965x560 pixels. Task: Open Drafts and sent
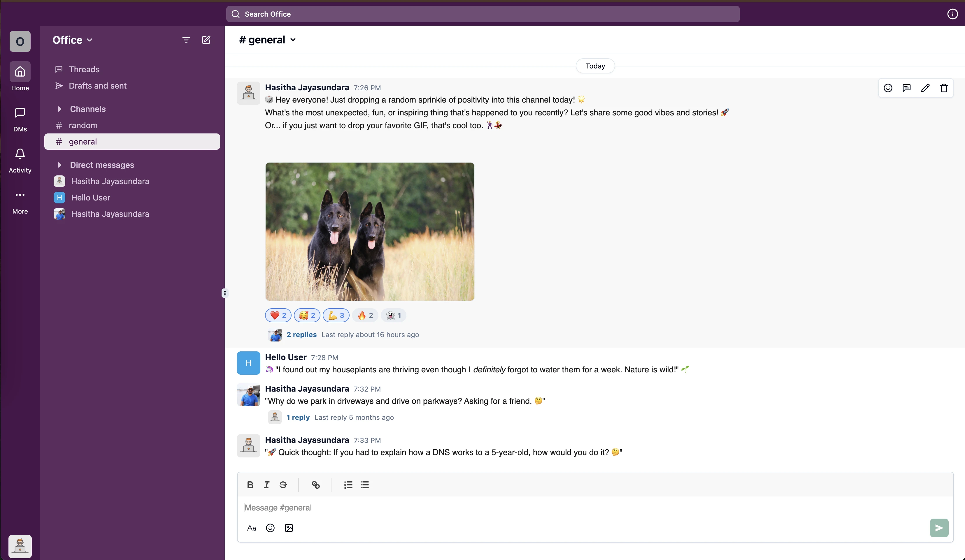click(x=98, y=85)
